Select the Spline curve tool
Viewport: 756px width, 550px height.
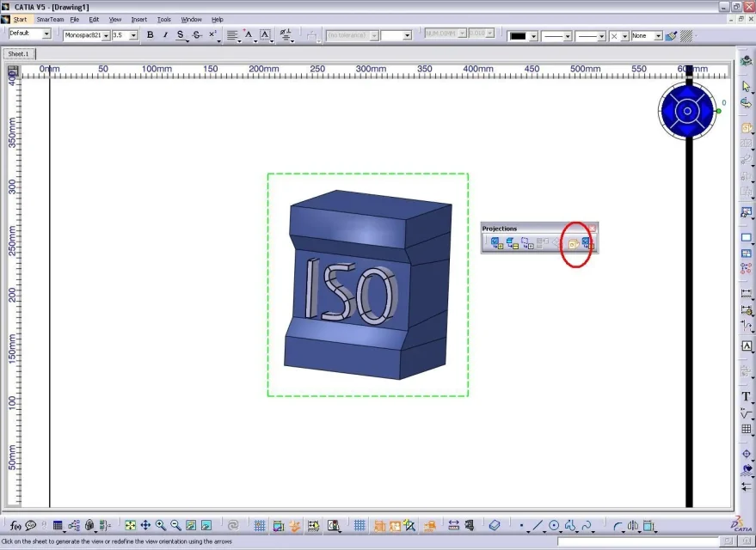pos(587,525)
